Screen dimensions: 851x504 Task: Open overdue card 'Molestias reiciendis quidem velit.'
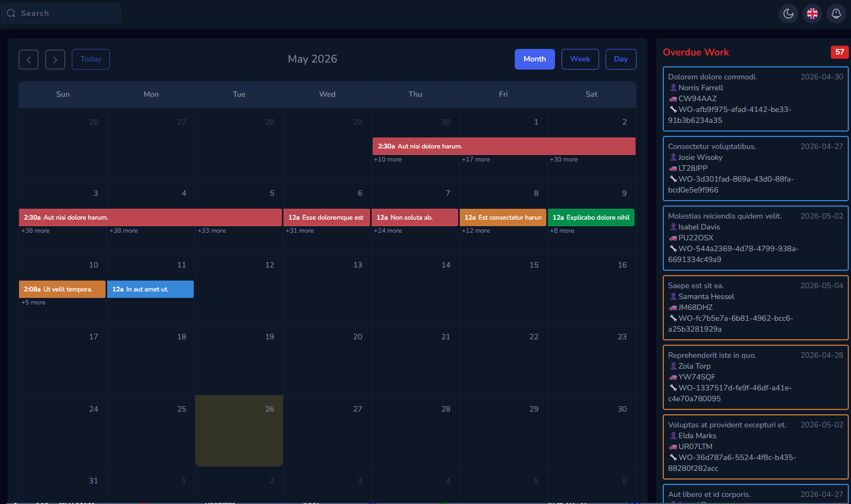(x=756, y=238)
